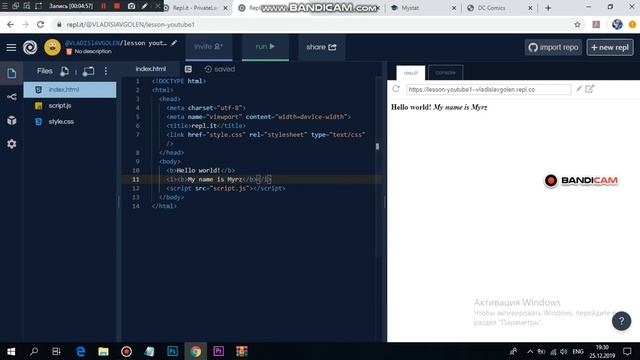Open preview in new tab icon
The image size is (640, 360).
coord(589,89)
